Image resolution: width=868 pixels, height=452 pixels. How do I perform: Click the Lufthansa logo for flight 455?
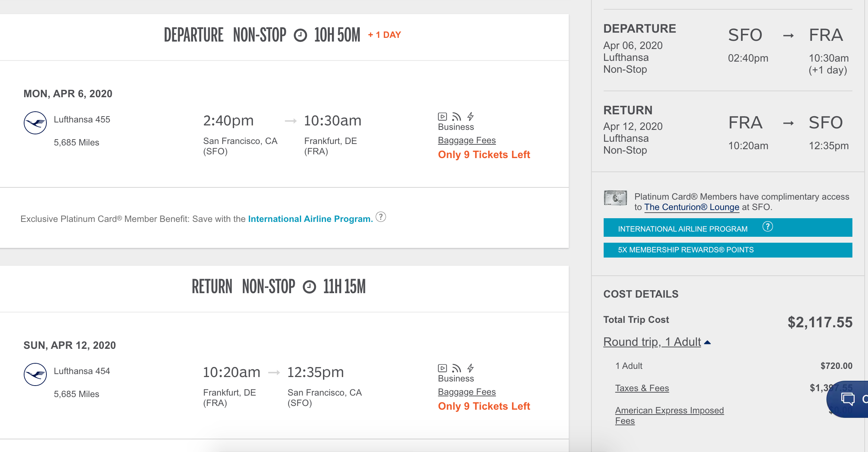[35, 123]
